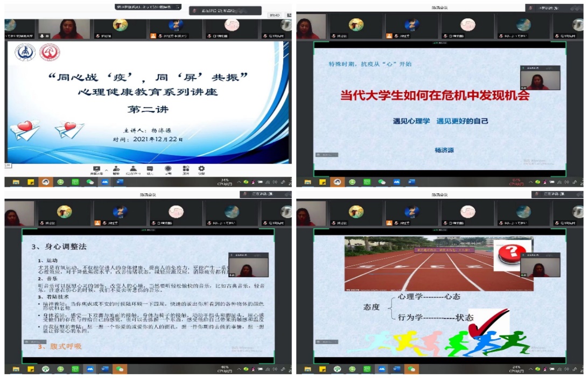The image size is (588, 378).
Task: Click the invite icon in the meeting toolbar
Action: (x=116, y=169)
